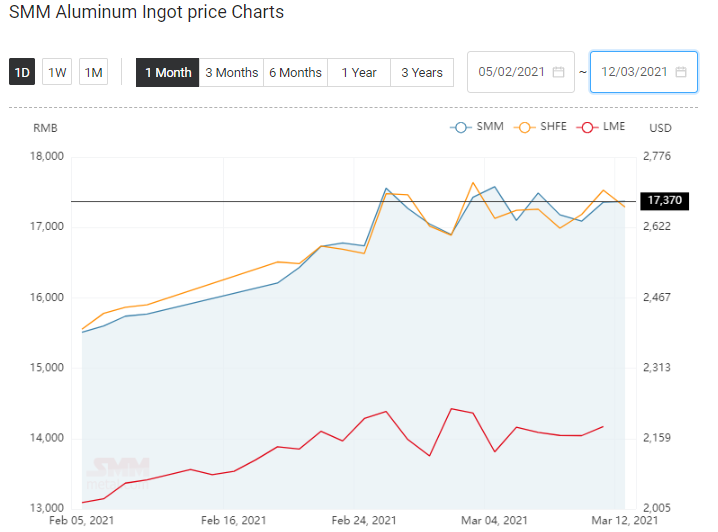Viewport: 718px width, 532px height.
Task: Click the Feb 05, 2021 date label
Action: coord(82,521)
